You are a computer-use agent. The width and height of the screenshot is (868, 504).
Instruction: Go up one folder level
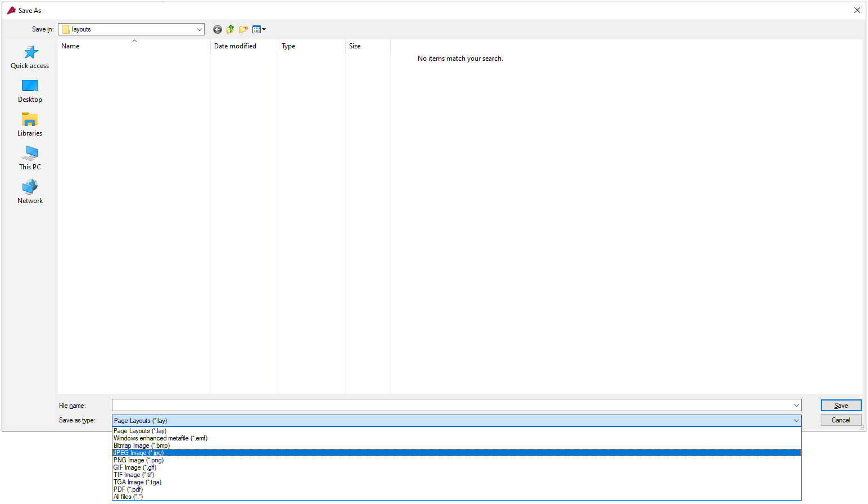(230, 29)
